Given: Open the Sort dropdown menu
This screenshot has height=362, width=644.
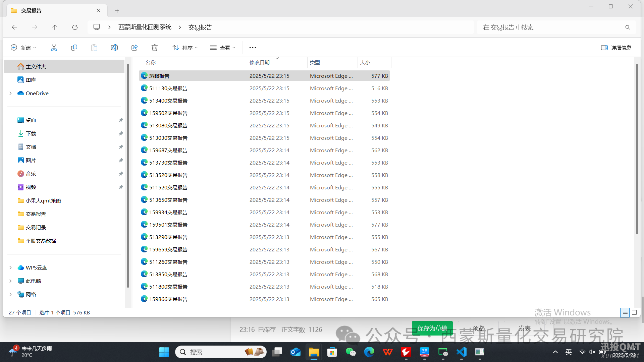Looking at the screenshot, I should click(x=185, y=48).
